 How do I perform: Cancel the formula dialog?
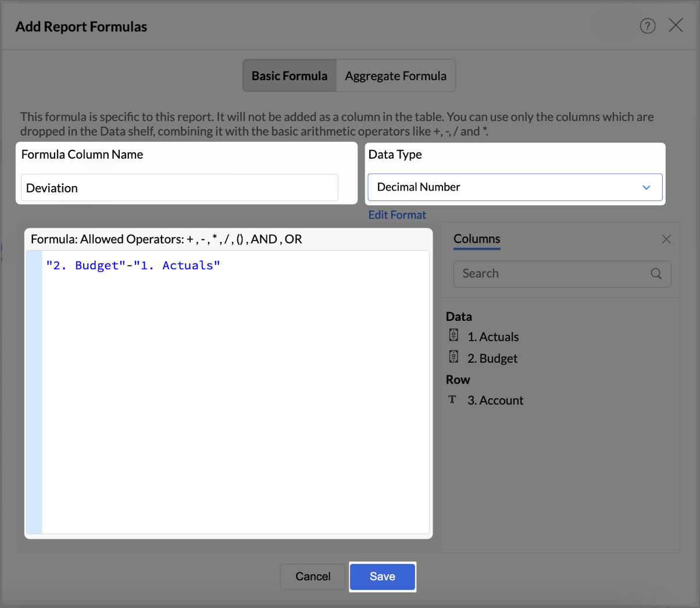point(313,577)
